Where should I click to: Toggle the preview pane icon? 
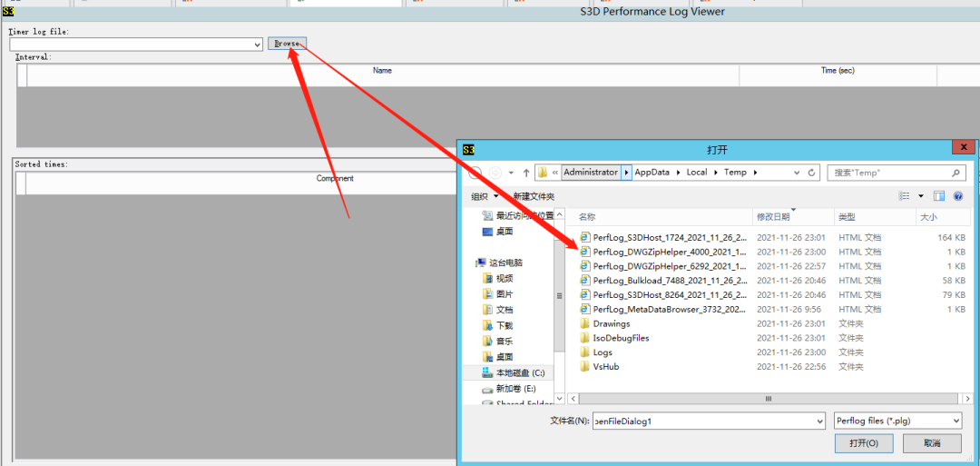click(x=939, y=196)
